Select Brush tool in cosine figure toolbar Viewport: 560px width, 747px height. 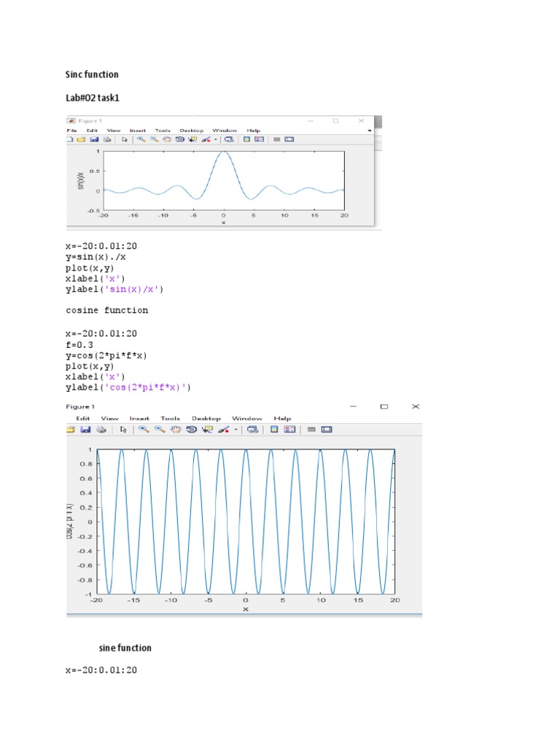coord(223,430)
